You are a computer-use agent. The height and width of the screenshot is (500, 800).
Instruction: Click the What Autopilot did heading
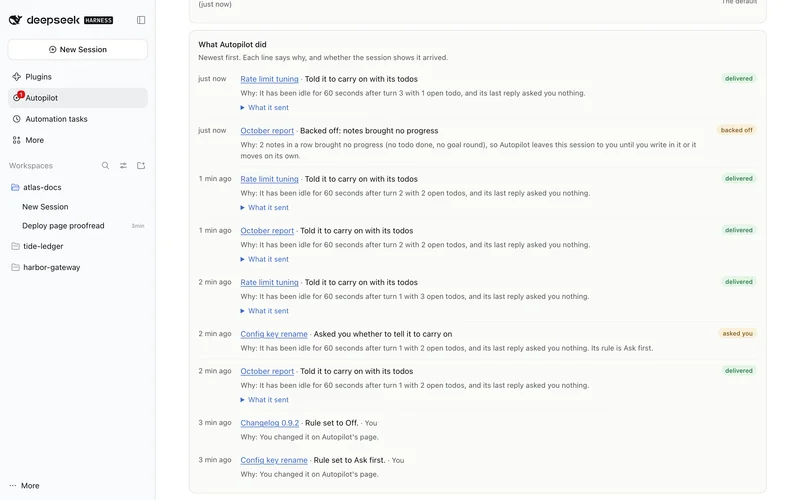click(x=232, y=44)
